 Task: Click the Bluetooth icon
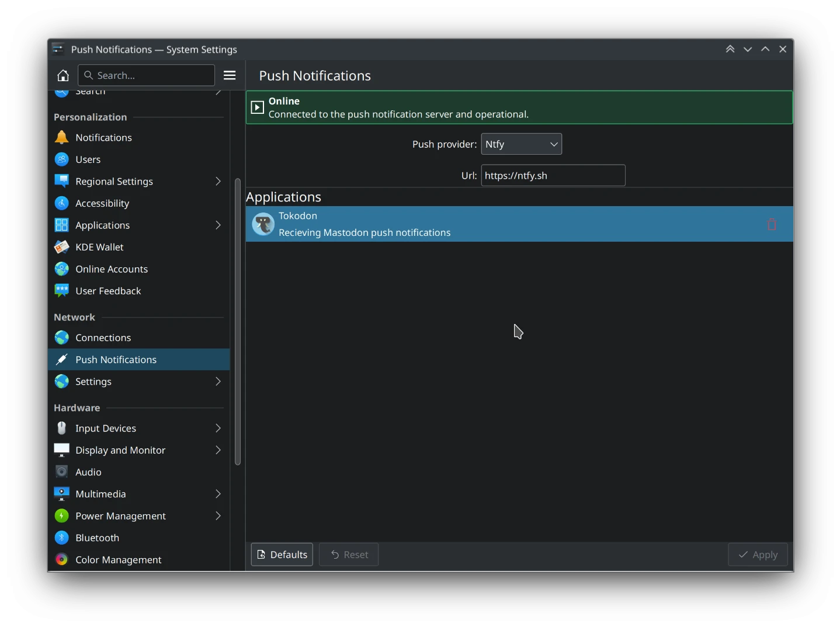(61, 537)
